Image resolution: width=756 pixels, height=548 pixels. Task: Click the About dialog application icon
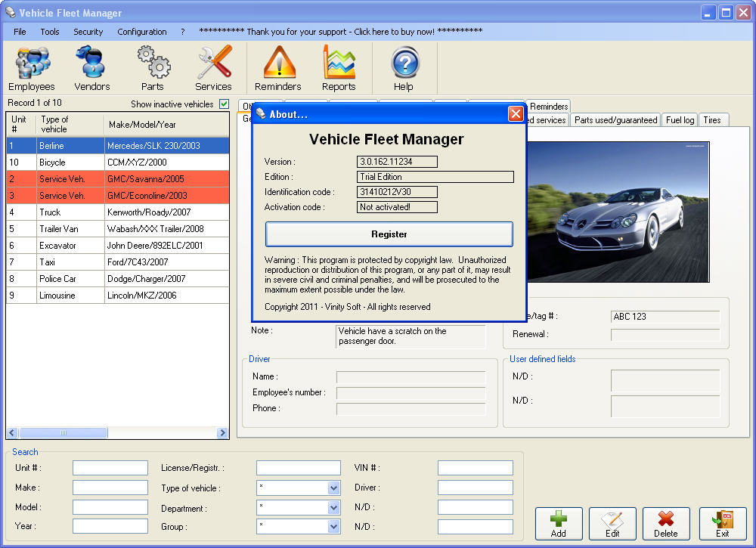coord(260,113)
